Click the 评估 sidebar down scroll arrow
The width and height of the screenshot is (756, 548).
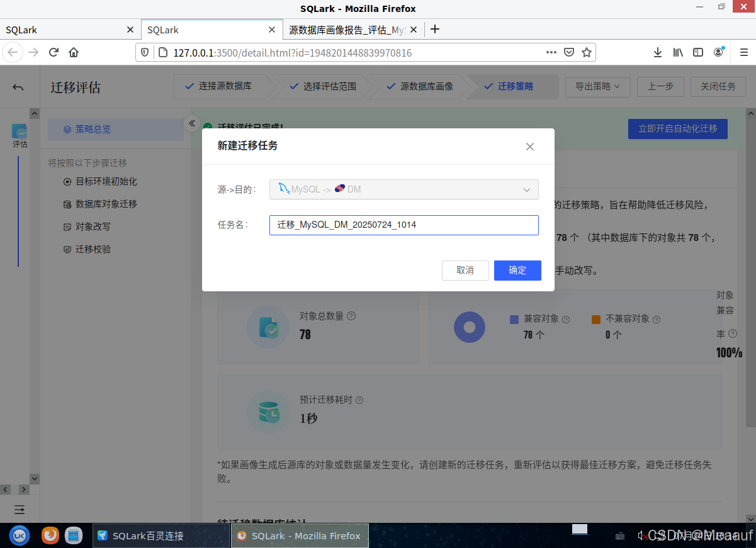click(x=35, y=479)
